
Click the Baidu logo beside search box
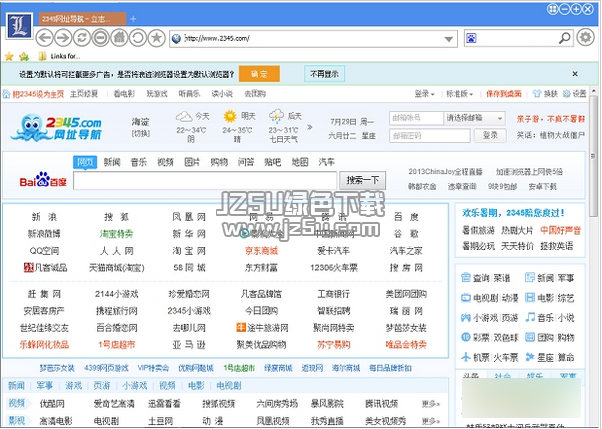tap(43, 180)
